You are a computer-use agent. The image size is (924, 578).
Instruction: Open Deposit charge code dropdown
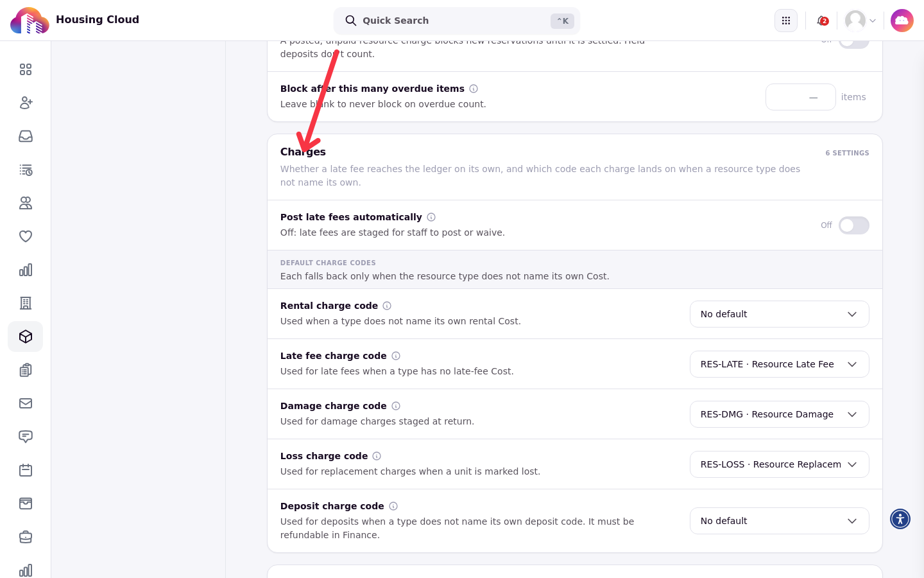pos(780,521)
